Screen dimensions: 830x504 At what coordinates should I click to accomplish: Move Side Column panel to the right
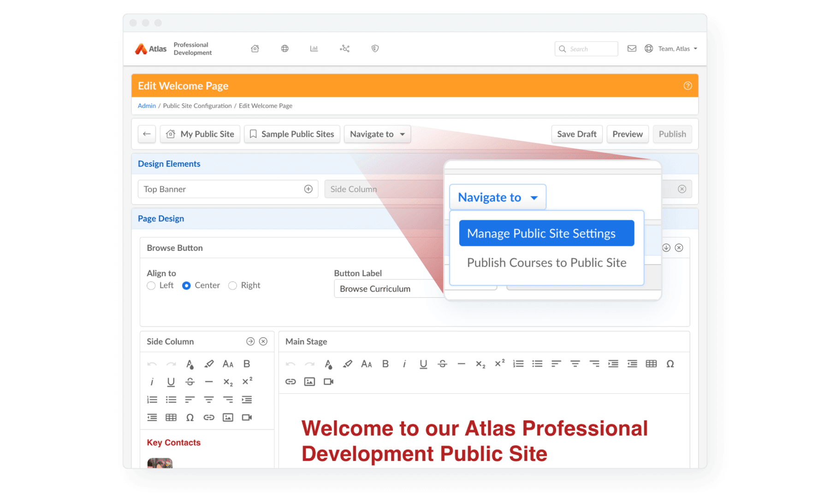coord(250,341)
